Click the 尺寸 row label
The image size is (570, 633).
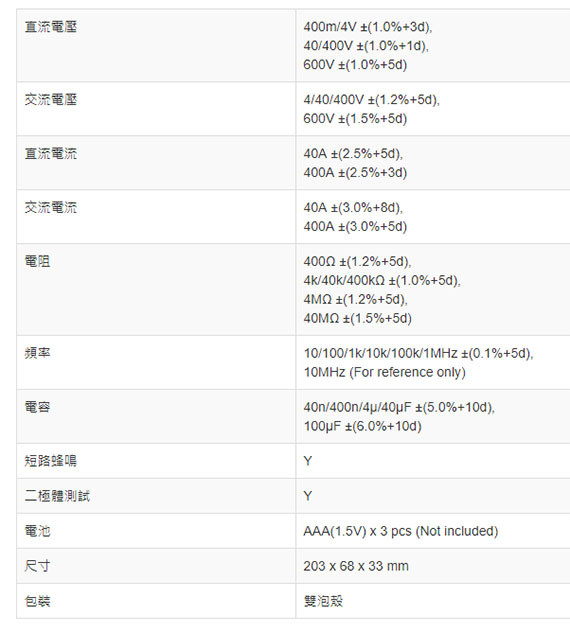(38, 566)
